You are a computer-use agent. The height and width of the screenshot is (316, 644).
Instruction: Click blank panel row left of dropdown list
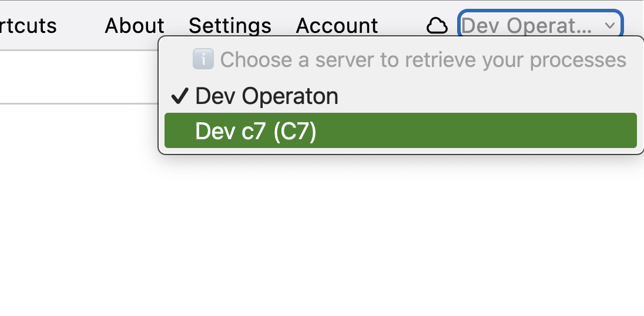click(x=78, y=77)
